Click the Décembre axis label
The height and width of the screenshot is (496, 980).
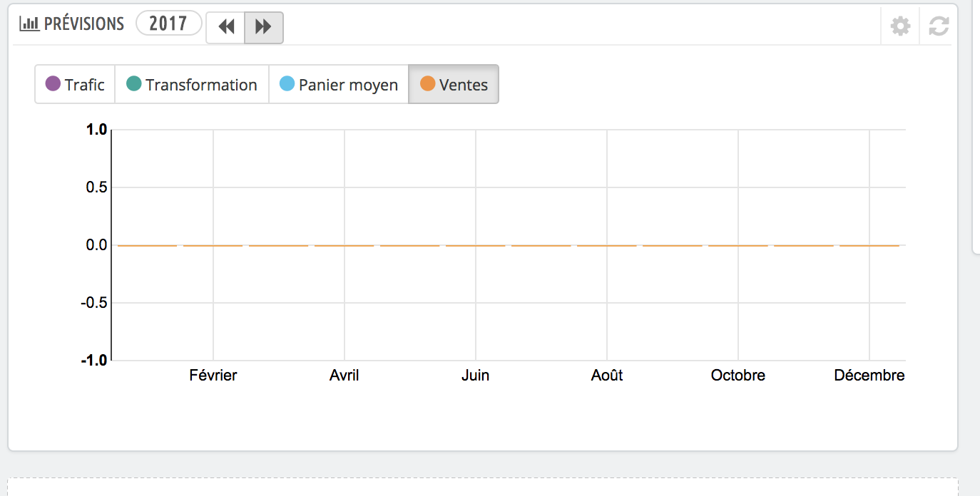coord(869,375)
